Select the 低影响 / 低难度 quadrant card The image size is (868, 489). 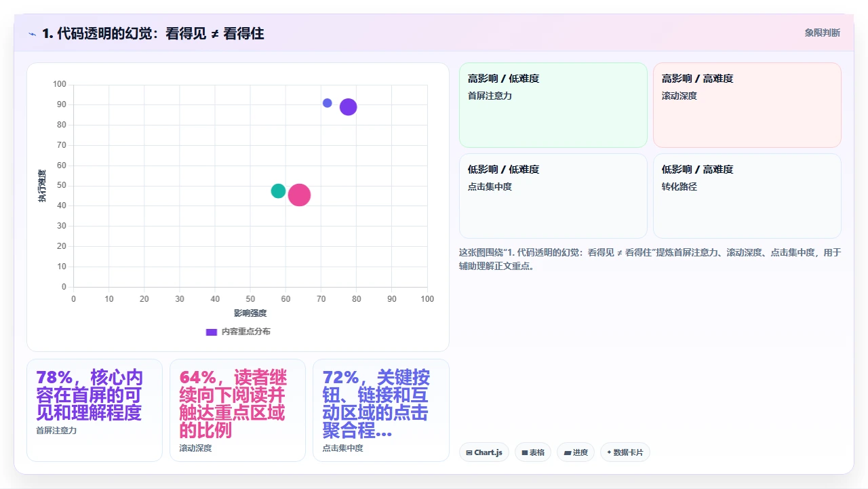tap(553, 196)
